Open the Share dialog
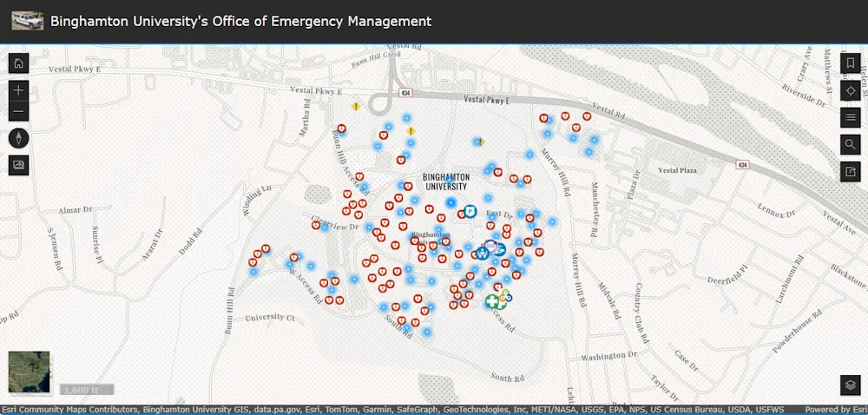The height and width of the screenshot is (415, 868). 851,172
